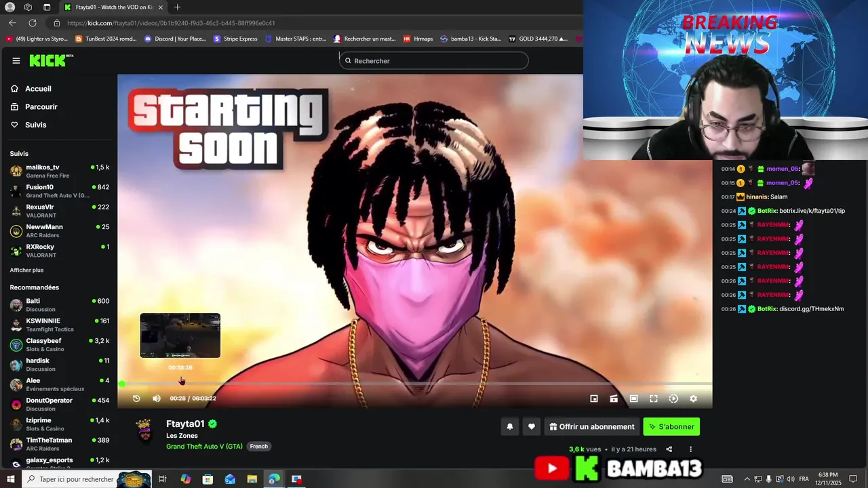The image size is (868, 488).
Task: Open hardisk recommended channel
Action: (60, 365)
